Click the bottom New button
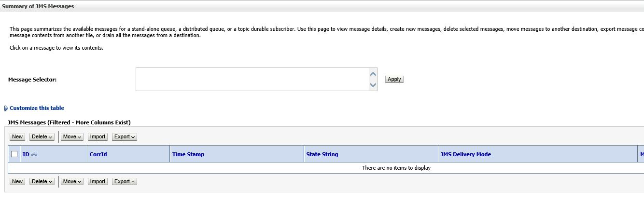Viewport: 644px width, 202px height. pyautogui.click(x=17, y=181)
